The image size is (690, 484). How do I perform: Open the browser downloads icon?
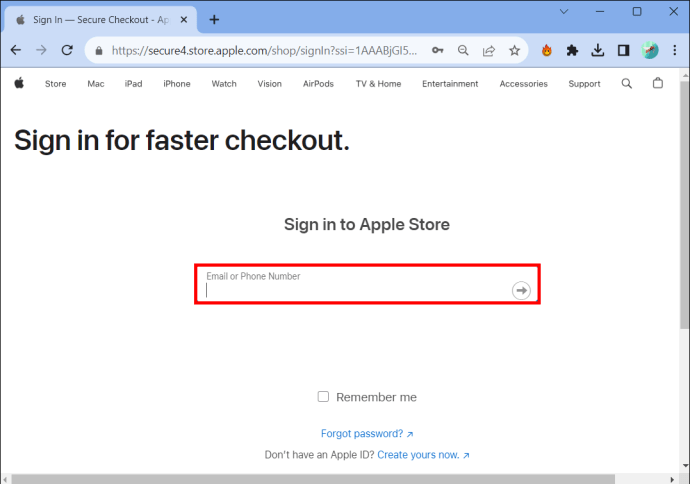coord(598,50)
